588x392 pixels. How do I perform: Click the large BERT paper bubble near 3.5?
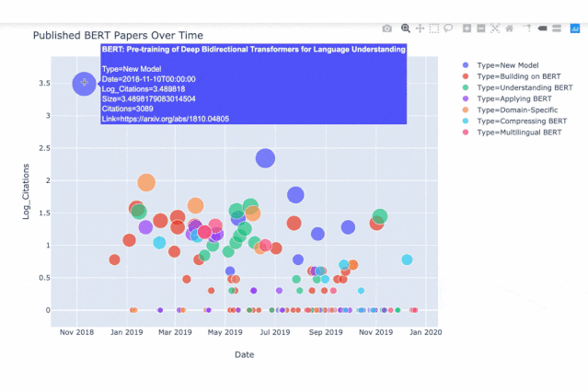point(84,84)
